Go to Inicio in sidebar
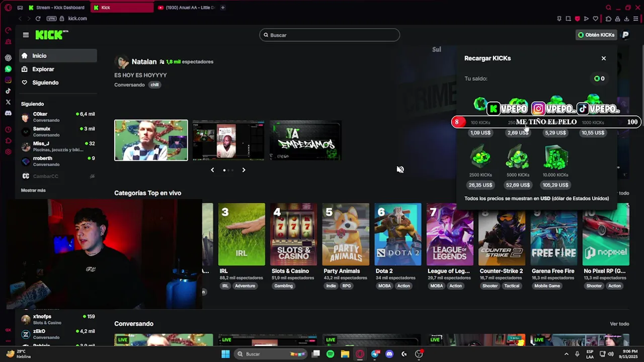The height and width of the screenshot is (362, 644). pos(58,56)
